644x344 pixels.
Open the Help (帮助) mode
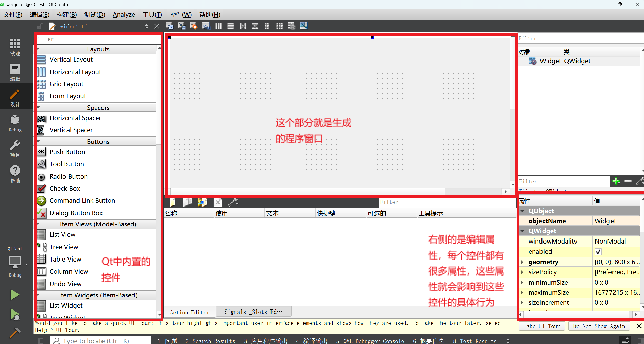(x=15, y=174)
